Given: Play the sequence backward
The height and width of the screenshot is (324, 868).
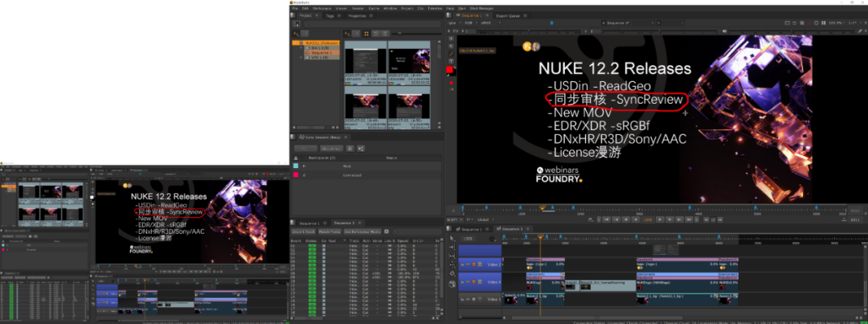Looking at the screenshot, I should tap(636, 219).
